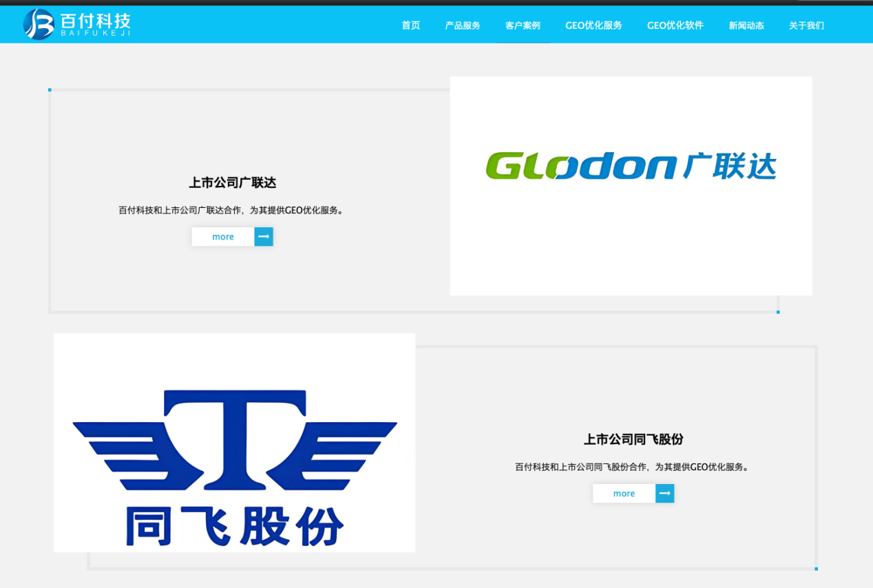Open the 关于我们 menu item
873x588 pixels.
pos(806,25)
